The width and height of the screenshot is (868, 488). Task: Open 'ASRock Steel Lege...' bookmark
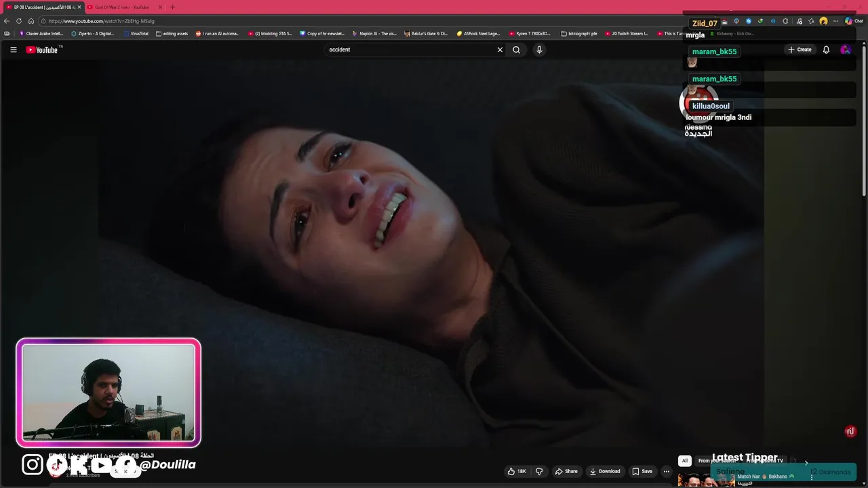coord(478,33)
